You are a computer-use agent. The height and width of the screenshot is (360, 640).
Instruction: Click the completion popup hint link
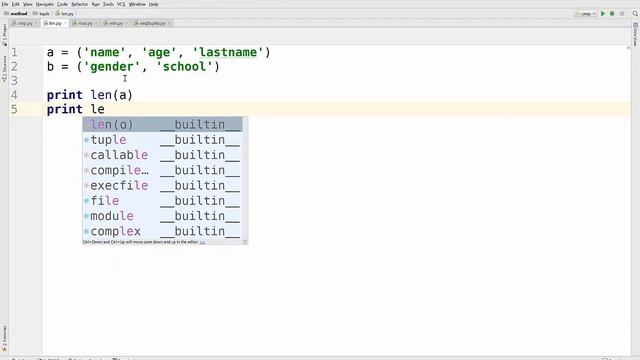coord(202,242)
